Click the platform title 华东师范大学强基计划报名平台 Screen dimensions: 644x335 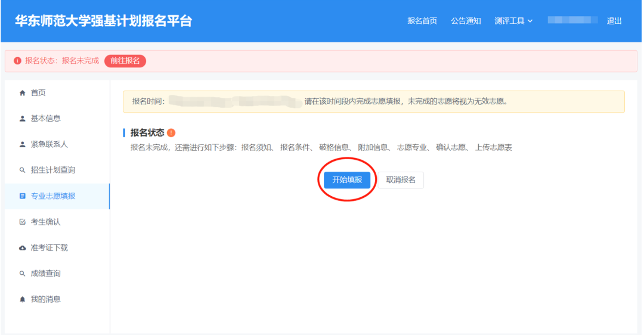coord(104,21)
